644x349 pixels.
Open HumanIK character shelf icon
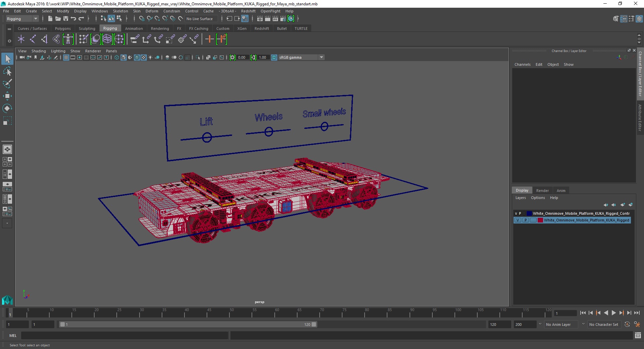click(x=68, y=39)
